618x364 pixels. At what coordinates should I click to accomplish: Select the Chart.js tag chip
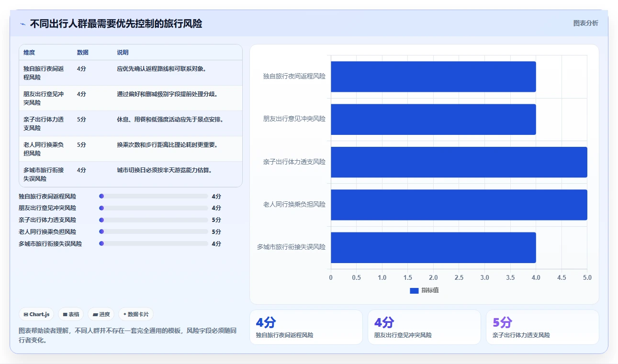pyautogui.click(x=37, y=314)
